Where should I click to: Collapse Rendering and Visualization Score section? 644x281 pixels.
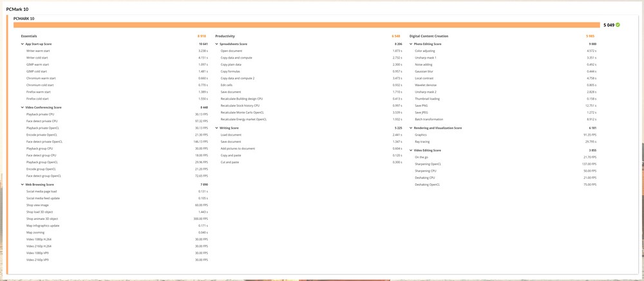point(411,128)
